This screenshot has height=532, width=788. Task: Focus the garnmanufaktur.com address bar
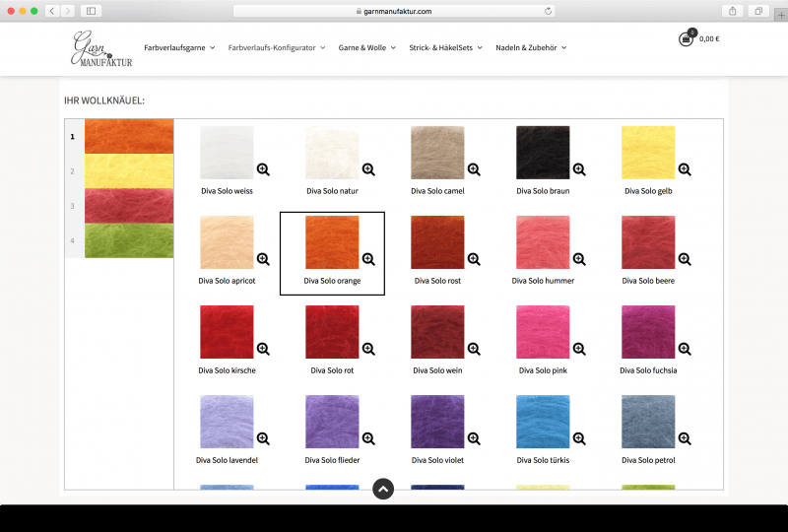point(394,11)
